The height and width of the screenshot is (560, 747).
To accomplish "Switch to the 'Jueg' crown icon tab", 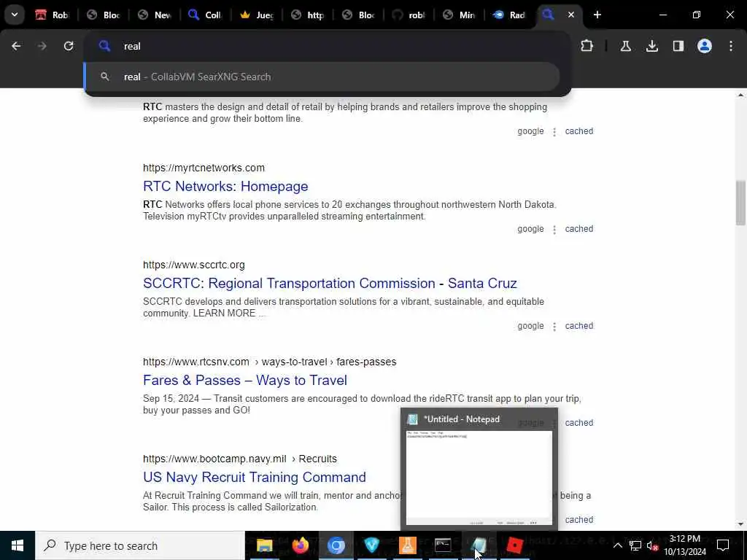I will tap(257, 15).
